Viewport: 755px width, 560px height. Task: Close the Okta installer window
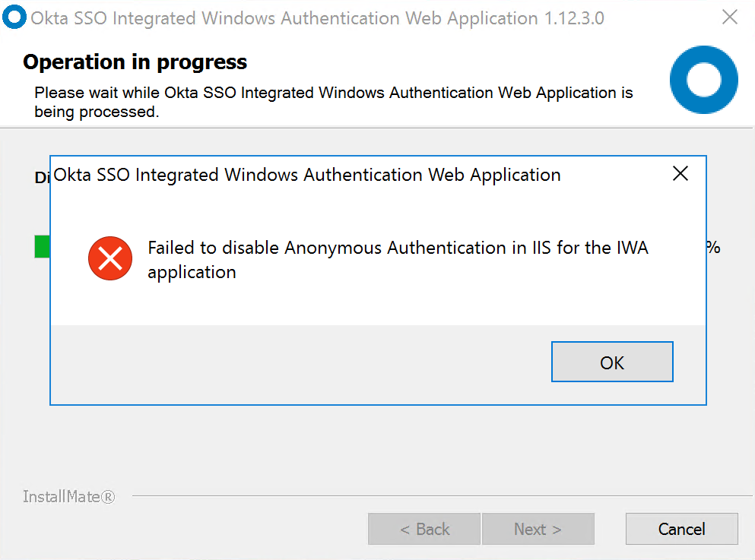pos(729,17)
